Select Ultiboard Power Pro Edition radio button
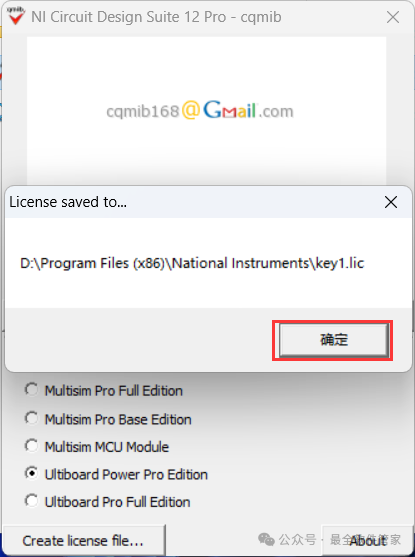415x557 pixels. tap(32, 474)
